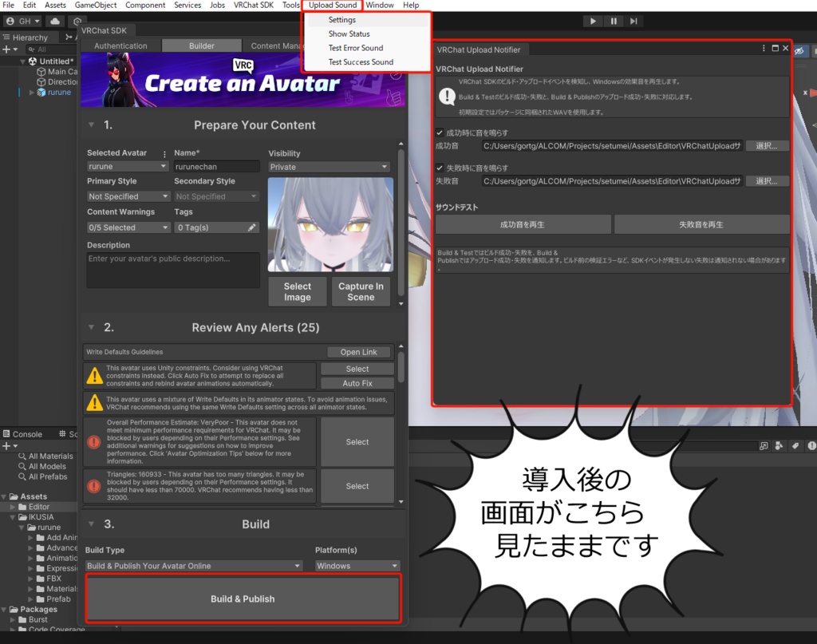This screenshot has height=644, width=817.
Task: Choose Test Error Sound menu entry
Action: (x=356, y=48)
